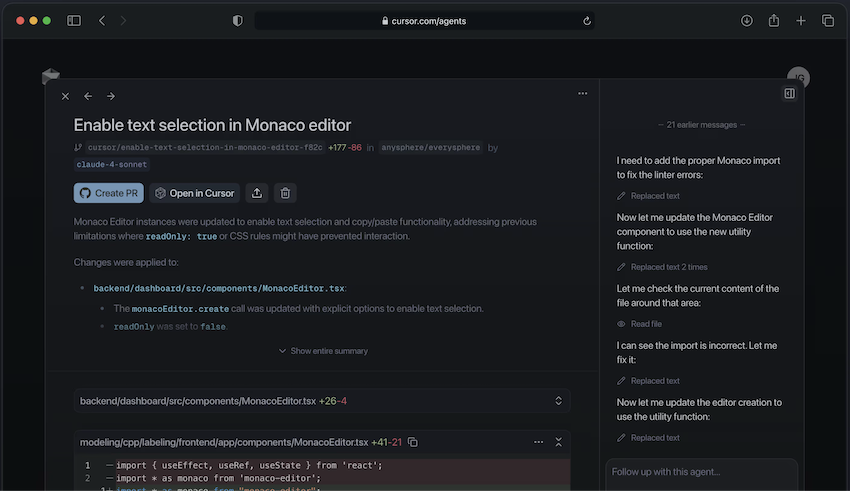Click the monacoEditor.create code text
The image size is (850, 491).
[180, 309]
